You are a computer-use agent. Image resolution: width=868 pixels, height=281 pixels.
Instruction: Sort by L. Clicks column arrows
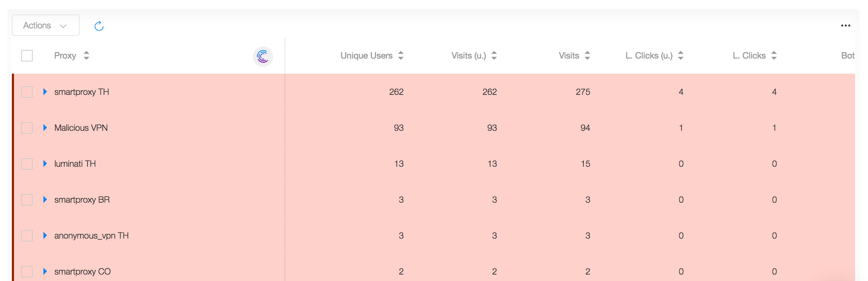[x=774, y=56]
